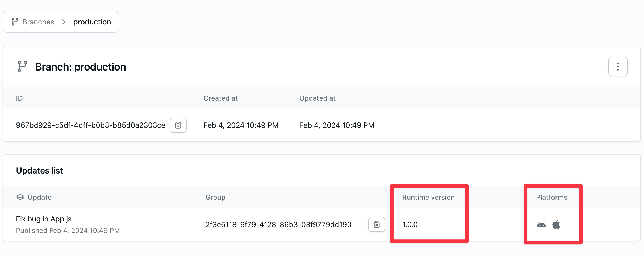
Task: Click the branch icon in the breadcrumb
Action: pos(15,22)
